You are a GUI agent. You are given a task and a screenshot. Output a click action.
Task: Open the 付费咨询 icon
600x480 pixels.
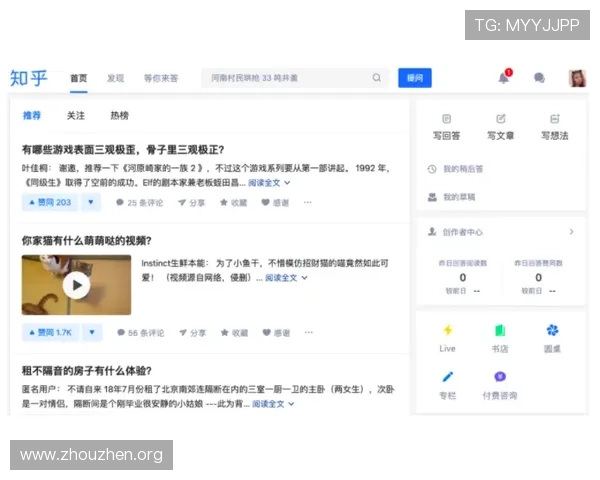(x=500, y=377)
